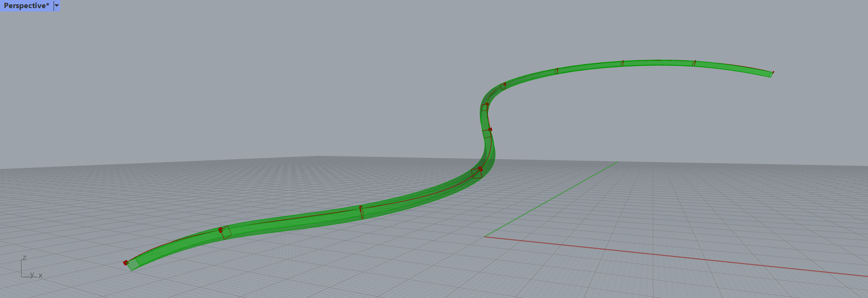Select red point at sweep's lower-left start
Screen dimensions: 868x298
[125, 263]
